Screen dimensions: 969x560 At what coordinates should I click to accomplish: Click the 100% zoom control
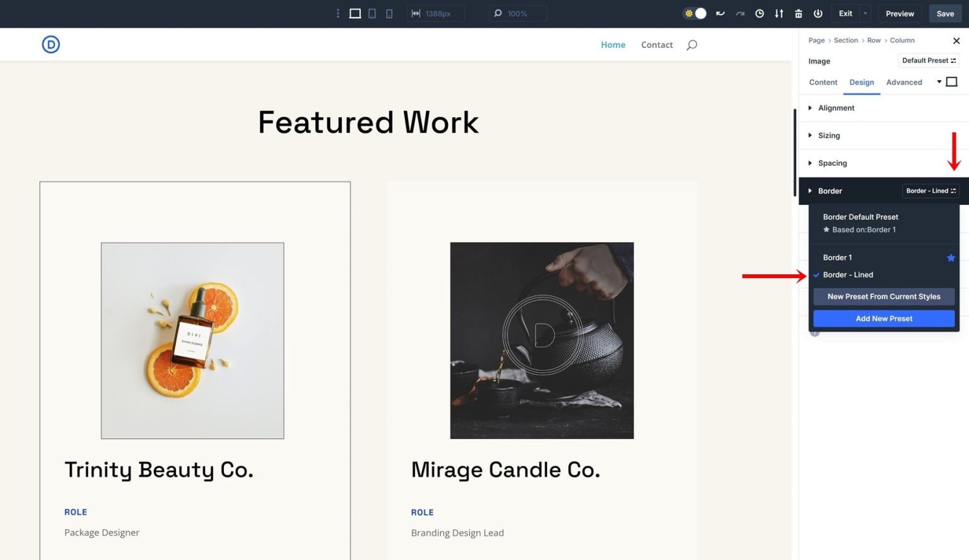[x=517, y=13]
